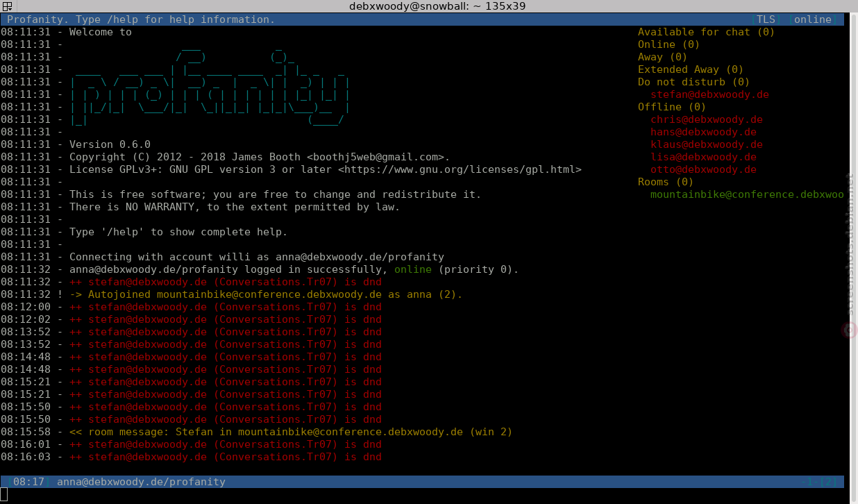Select stefan@debxwoody.de under Do not disturb
Image resolution: width=858 pixels, height=504 pixels.
click(709, 94)
